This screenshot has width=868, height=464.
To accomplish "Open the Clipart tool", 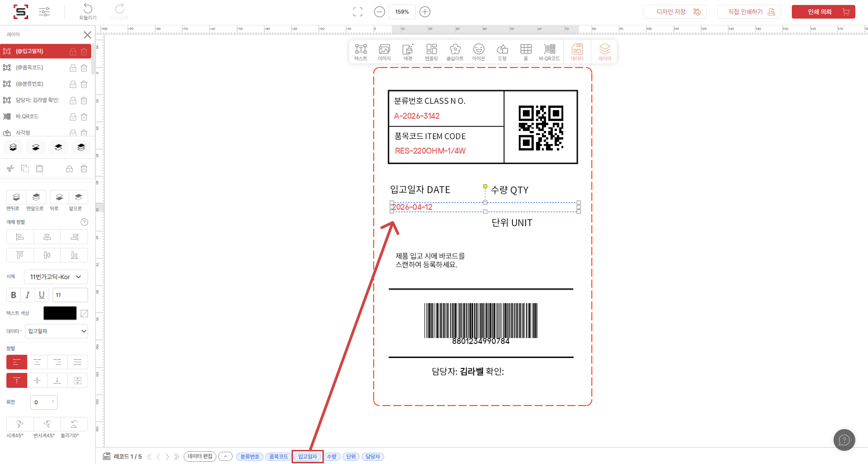I will pyautogui.click(x=455, y=52).
